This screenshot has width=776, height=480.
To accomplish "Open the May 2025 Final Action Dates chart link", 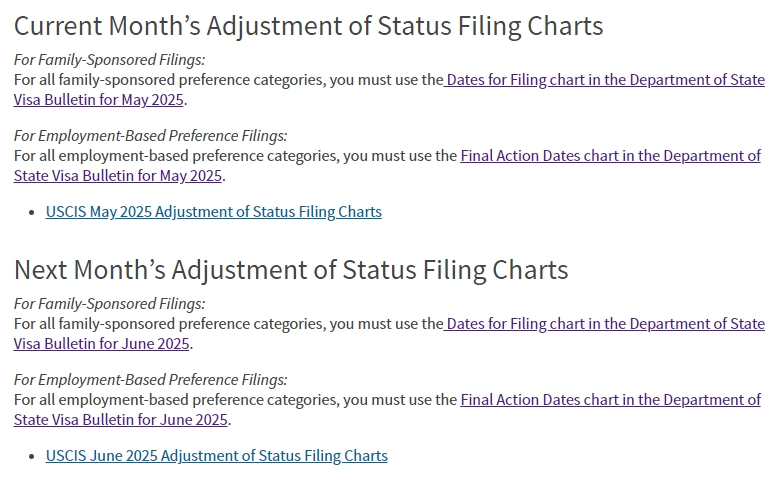I will click(x=610, y=155).
